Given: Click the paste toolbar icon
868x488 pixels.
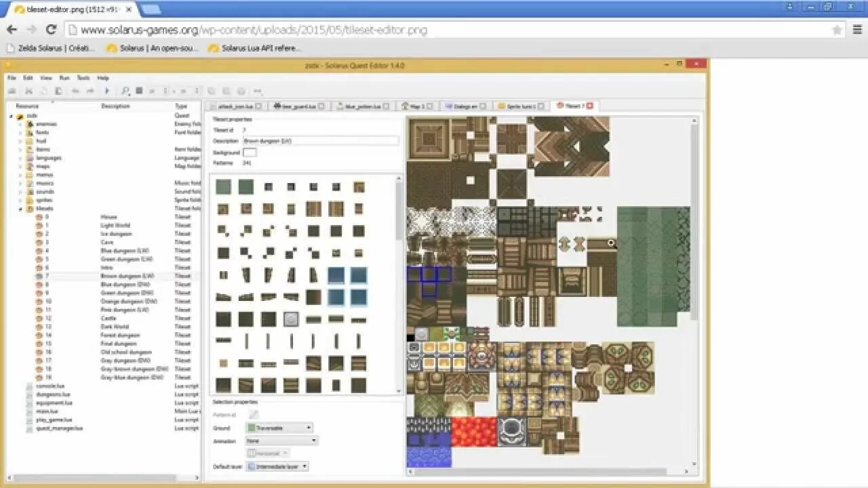Looking at the screenshot, I should tap(58, 91).
